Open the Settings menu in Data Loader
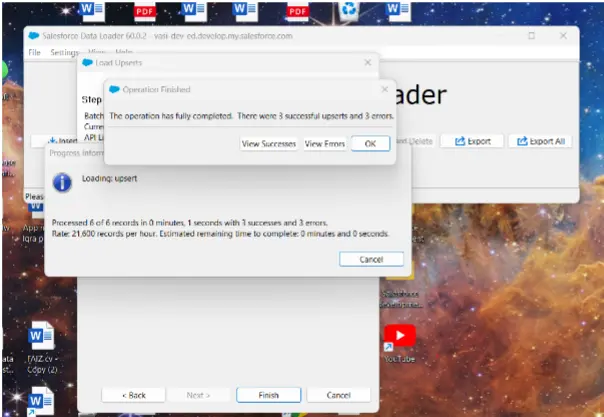The height and width of the screenshot is (417, 604). tap(64, 52)
